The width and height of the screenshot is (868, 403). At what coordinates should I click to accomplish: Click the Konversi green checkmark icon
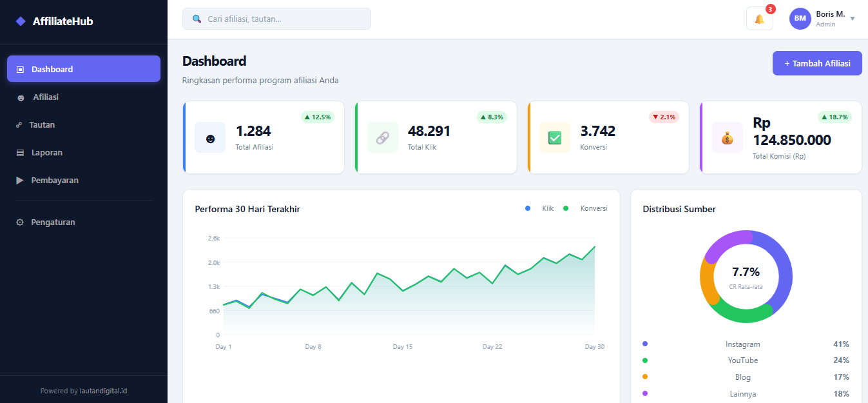click(555, 137)
